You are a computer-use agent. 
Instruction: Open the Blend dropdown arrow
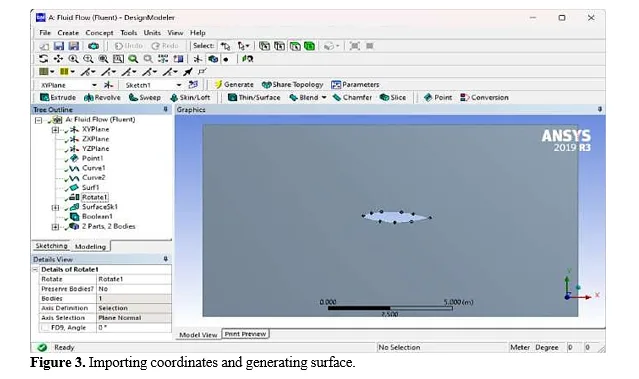point(324,98)
